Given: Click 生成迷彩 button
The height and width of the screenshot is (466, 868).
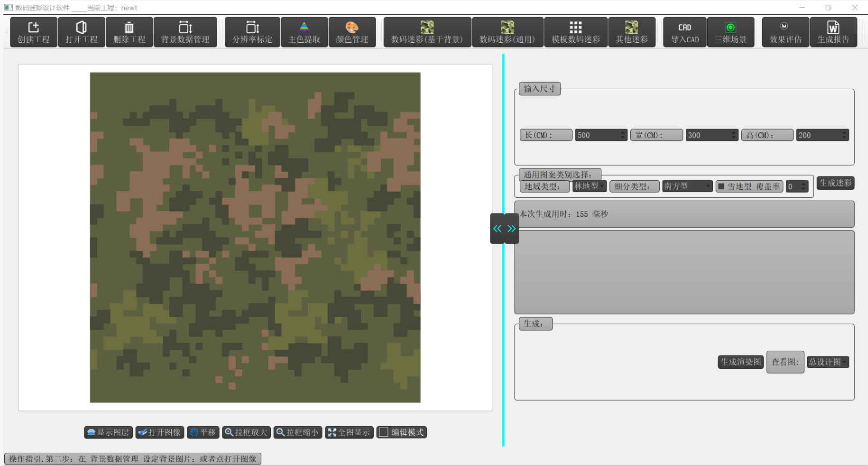Looking at the screenshot, I should coord(836,183).
